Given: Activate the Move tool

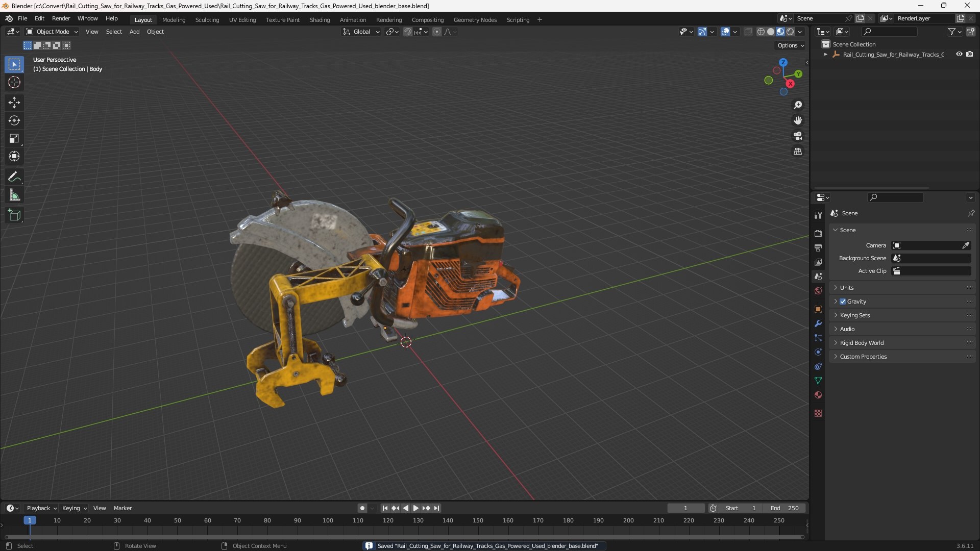Looking at the screenshot, I should [14, 103].
